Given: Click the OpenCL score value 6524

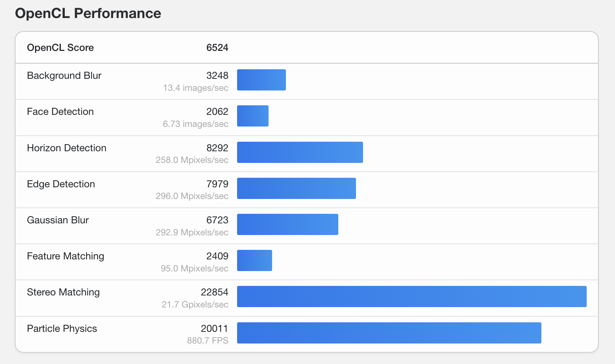Looking at the screenshot, I should click(217, 48).
